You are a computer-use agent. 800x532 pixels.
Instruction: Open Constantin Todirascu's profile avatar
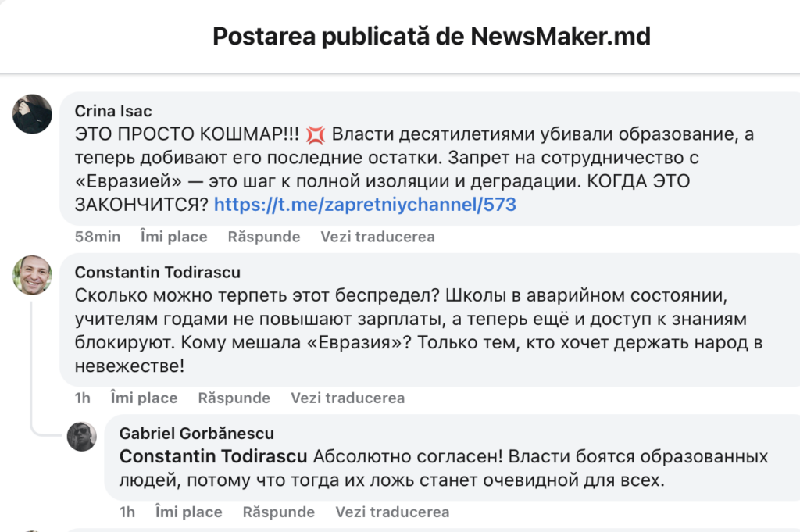[32, 276]
